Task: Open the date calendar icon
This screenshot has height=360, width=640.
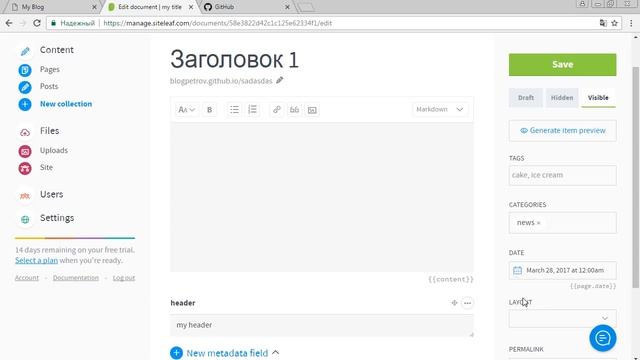Action: click(x=518, y=270)
